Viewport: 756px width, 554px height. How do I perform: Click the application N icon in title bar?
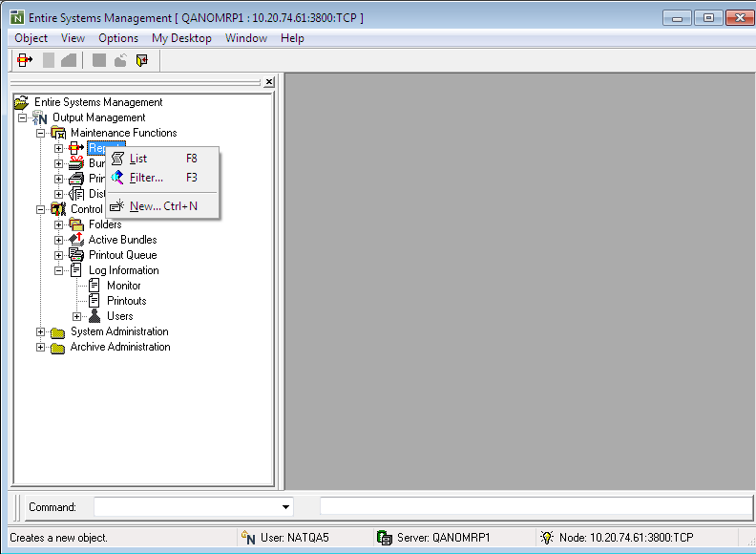coord(17,18)
